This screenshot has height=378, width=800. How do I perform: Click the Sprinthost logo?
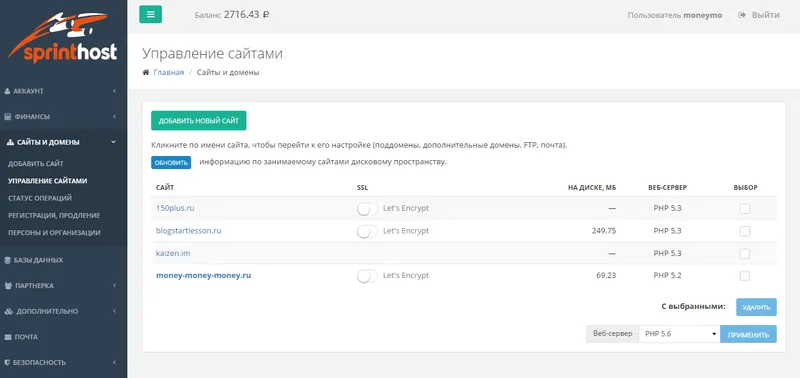[63, 38]
